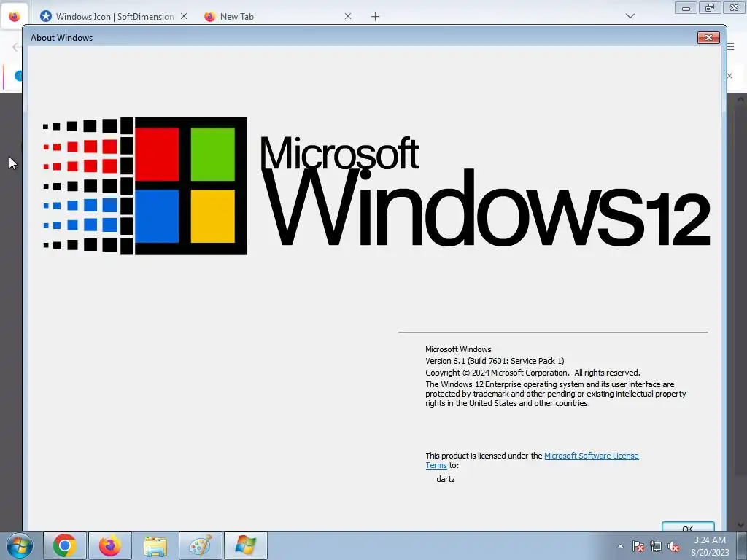Open Windows Explorer from the taskbar
Screen dimensions: 747x560
click(155, 545)
